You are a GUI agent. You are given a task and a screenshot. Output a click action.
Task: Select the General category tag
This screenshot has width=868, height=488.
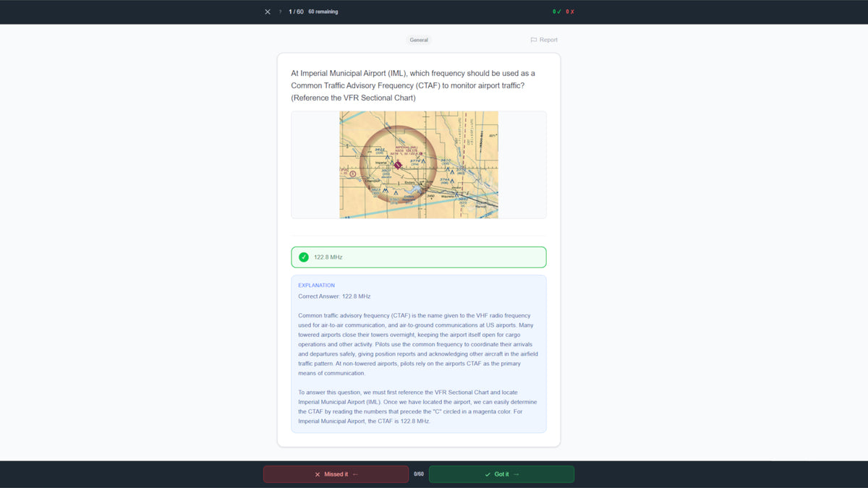point(419,40)
